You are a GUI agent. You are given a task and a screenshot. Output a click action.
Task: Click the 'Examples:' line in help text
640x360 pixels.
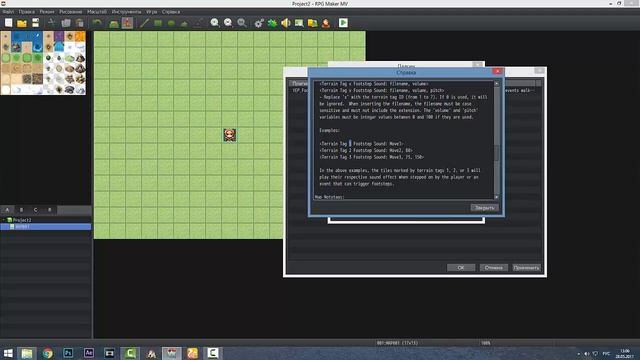coord(329,130)
